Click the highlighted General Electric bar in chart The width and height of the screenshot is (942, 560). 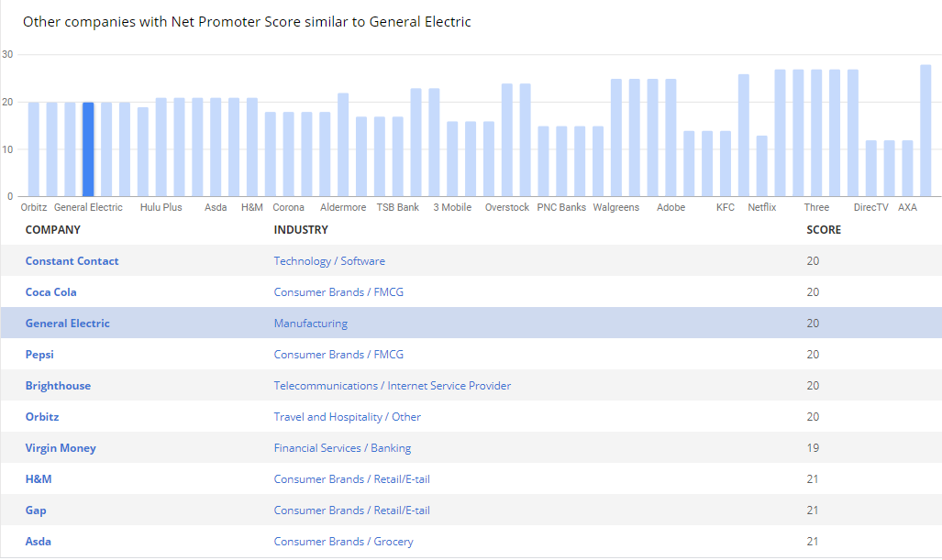[x=88, y=149]
